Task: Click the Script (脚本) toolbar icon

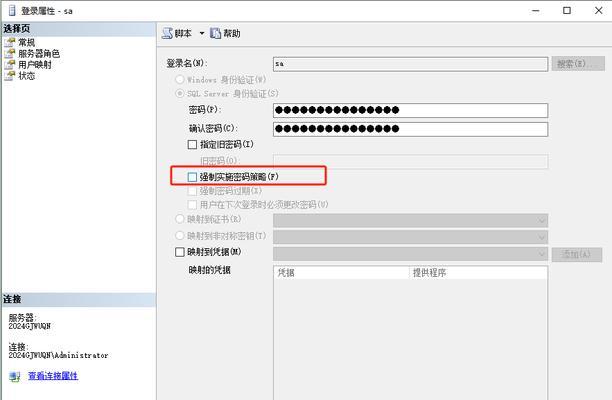Action: click(167, 34)
